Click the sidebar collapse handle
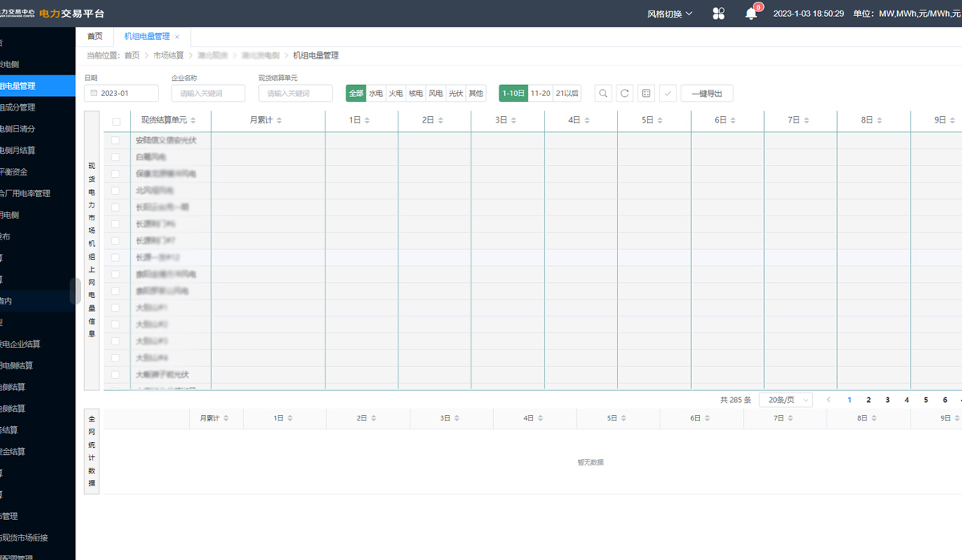The width and height of the screenshot is (962, 560). click(x=75, y=291)
